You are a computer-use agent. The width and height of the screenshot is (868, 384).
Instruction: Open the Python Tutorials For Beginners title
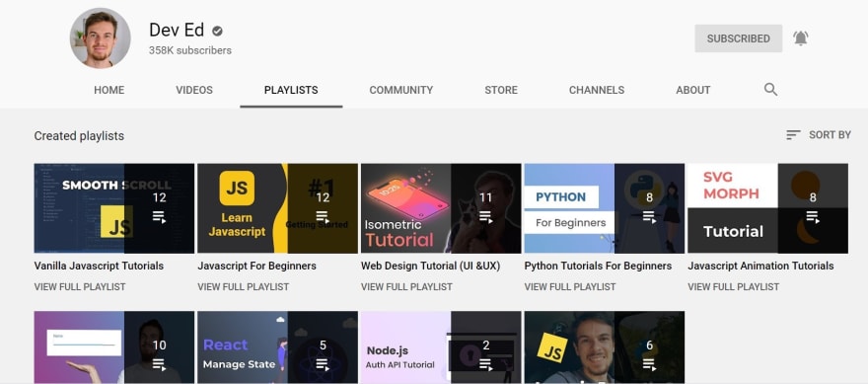click(598, 266)
